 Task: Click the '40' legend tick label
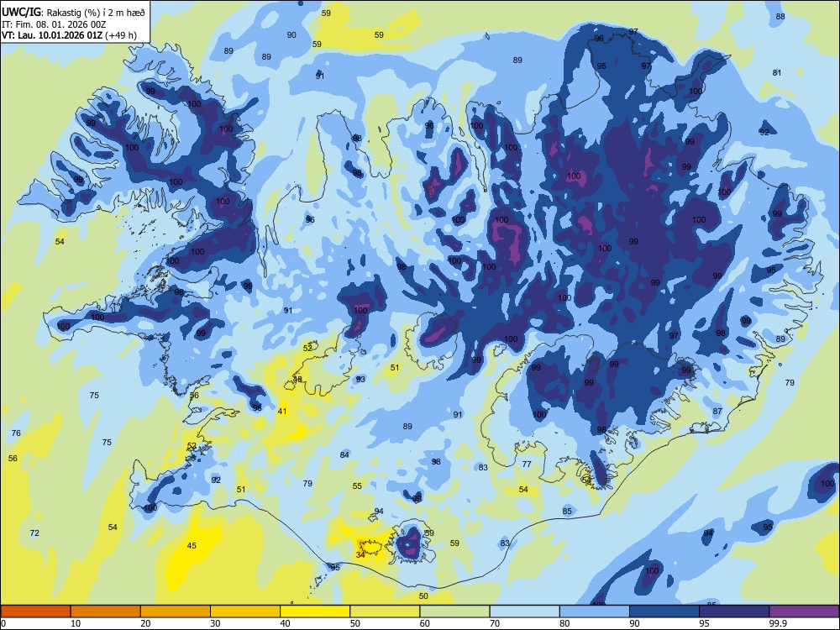click(x=285, y=623)
